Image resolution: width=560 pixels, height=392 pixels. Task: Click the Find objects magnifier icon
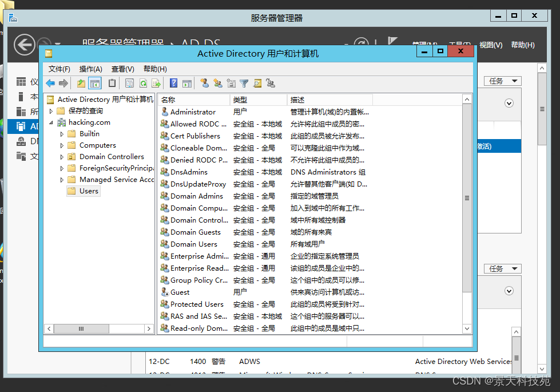coord(257,83)
